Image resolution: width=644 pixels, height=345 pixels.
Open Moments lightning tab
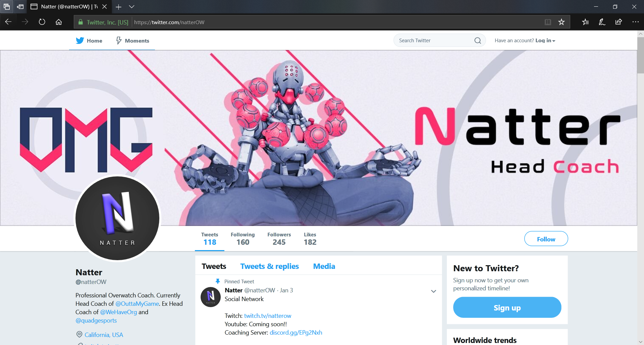coord(132,41)
